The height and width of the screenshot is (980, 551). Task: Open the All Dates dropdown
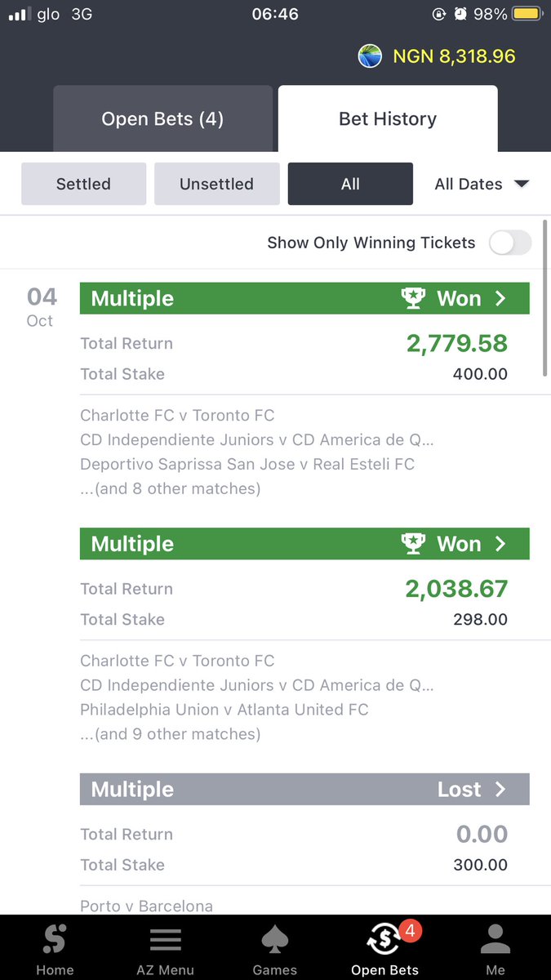point(482,184)
